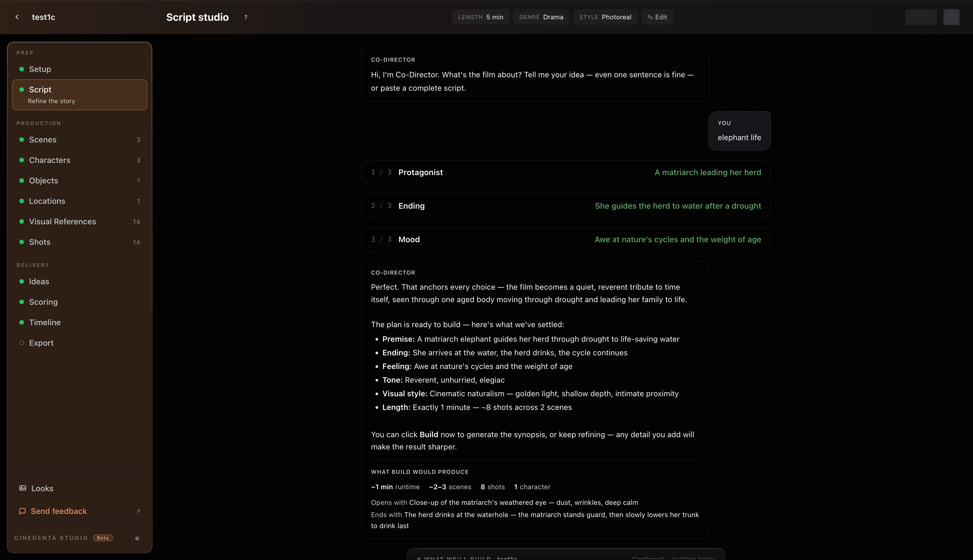Click the Genre Drama chip

click(541, 17)
